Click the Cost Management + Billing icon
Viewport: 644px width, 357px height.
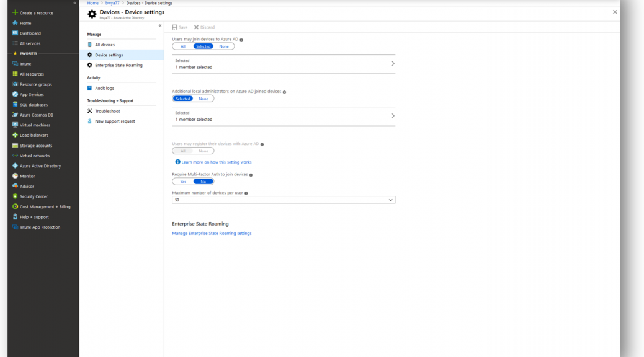[15, 207]
